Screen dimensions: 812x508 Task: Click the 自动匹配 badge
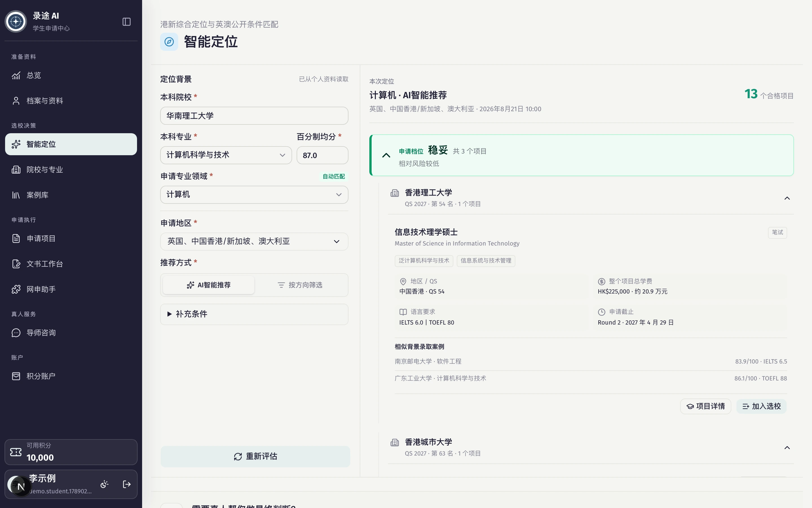tap(334, 177)
